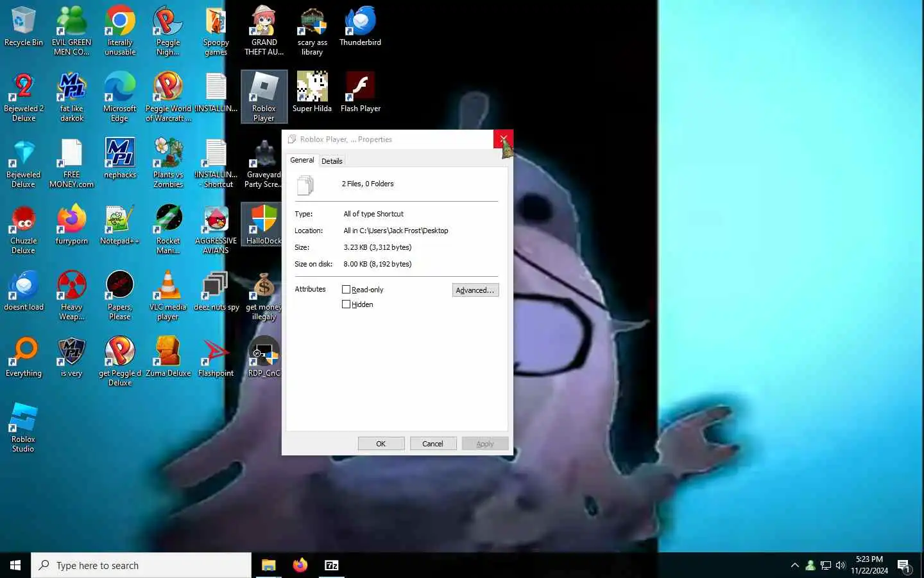This screenshot has height=578, width=924.
Task: Select the FREE MONEY.com file icon
Action: [71, 163]
